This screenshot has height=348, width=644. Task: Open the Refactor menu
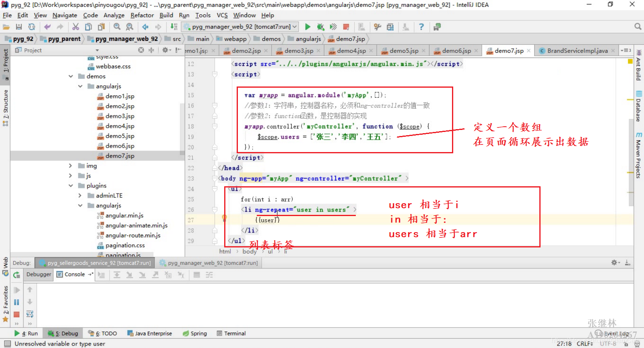point(142,15)
